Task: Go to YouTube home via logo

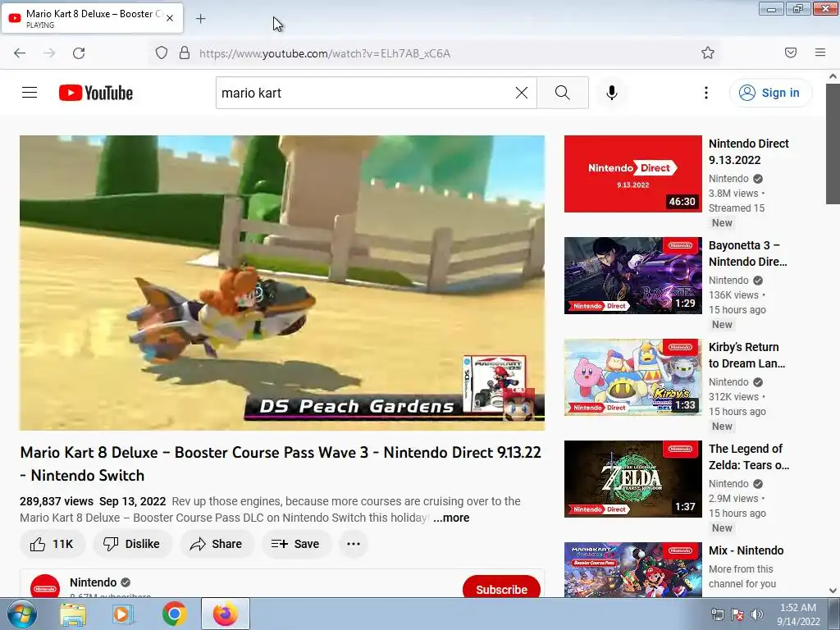Action: (x=96, y=93)
